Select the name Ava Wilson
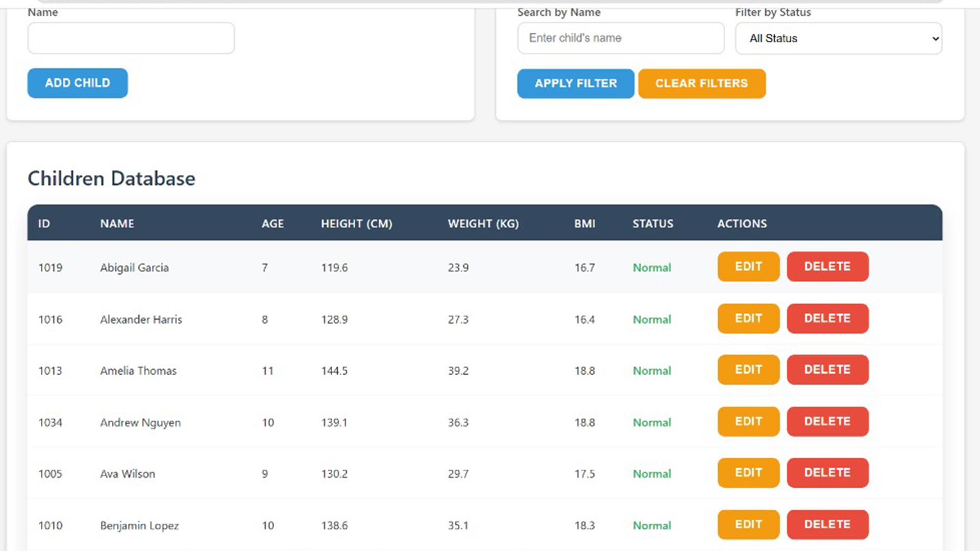The width and height of the screenshot is (980, 551). point(128,474)
